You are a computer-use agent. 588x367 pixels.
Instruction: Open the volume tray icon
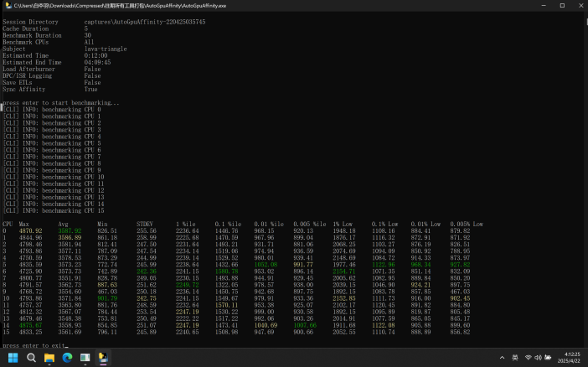click(x=538, y=358)
